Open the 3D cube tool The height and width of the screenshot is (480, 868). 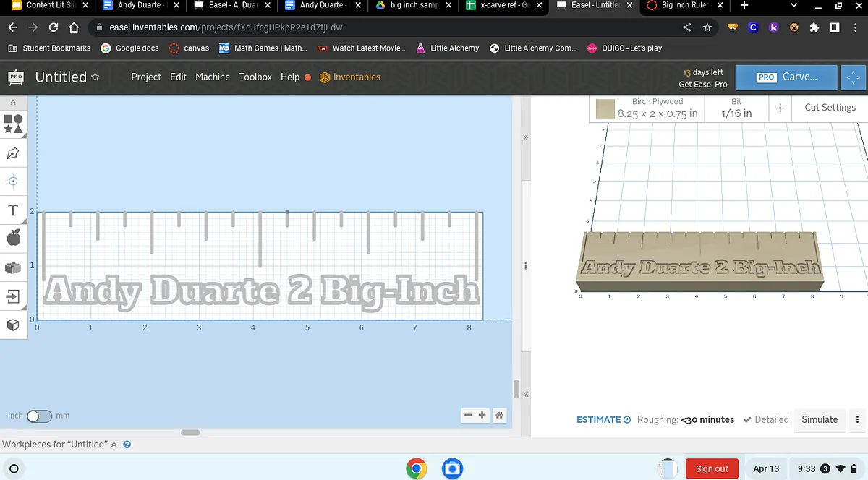(13, 325)
